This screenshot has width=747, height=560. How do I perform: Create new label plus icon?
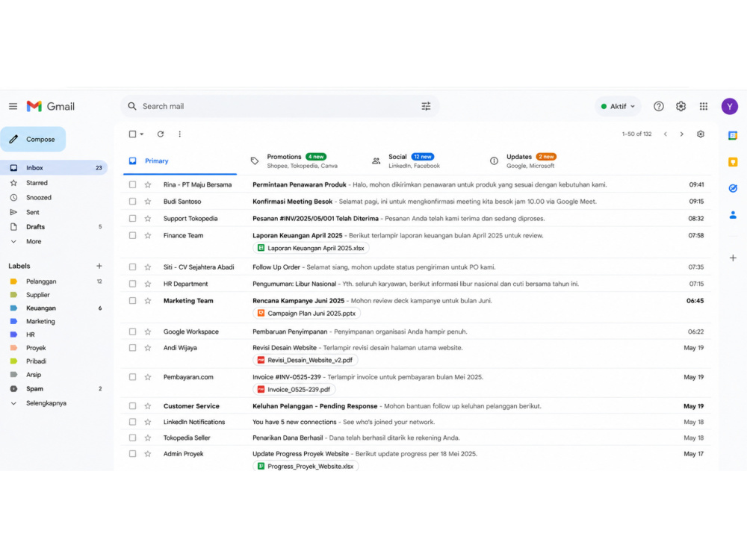(99, 266)
